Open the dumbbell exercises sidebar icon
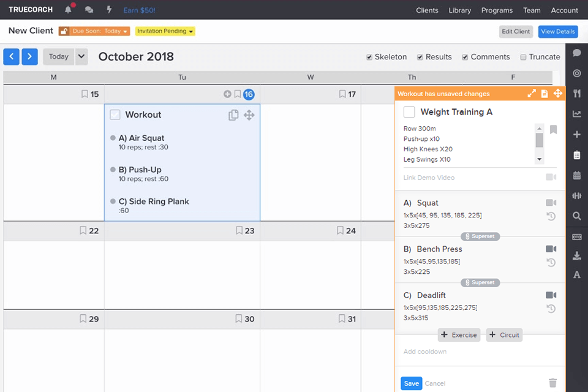The image size is (588, 392). click(x=577, y=195)
